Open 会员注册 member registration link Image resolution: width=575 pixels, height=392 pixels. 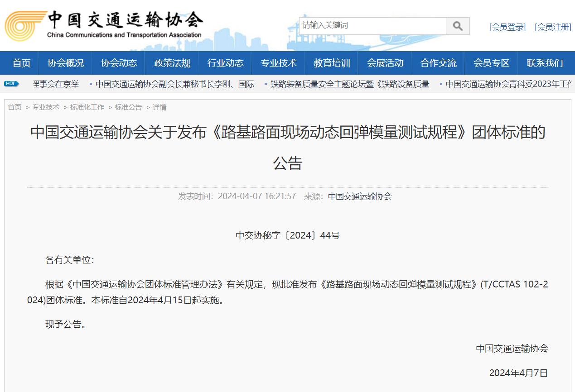click(x=553, y=27)
